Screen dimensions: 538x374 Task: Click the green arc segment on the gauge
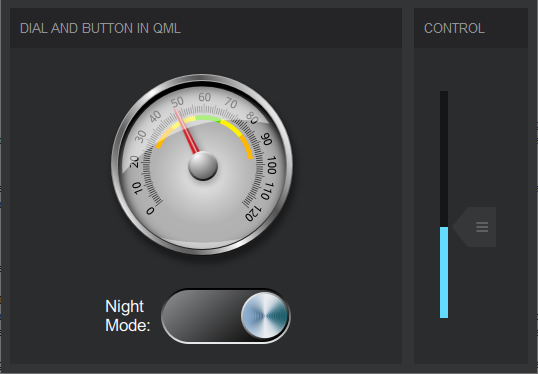(208, 118)
